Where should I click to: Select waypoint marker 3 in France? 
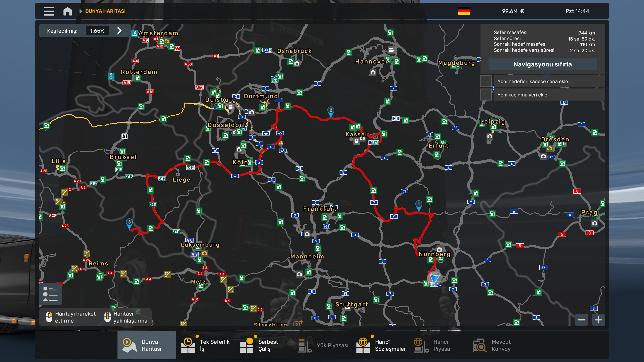pyautogui.click(x=129, y=224)
